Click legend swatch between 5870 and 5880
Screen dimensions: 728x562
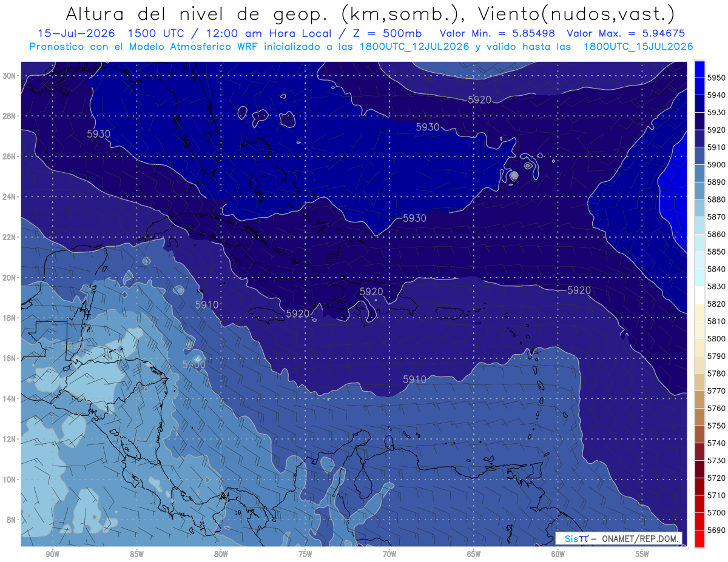[x=699, y=208]
